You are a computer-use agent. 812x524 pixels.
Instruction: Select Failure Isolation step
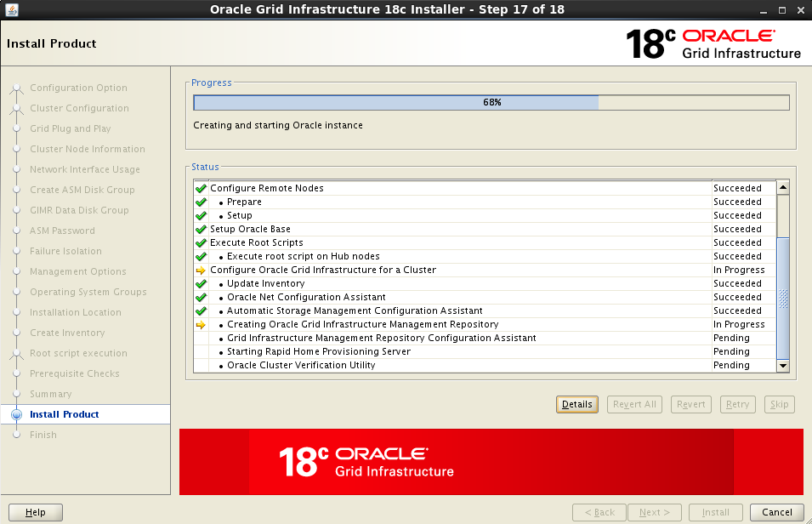click(65, 251)
